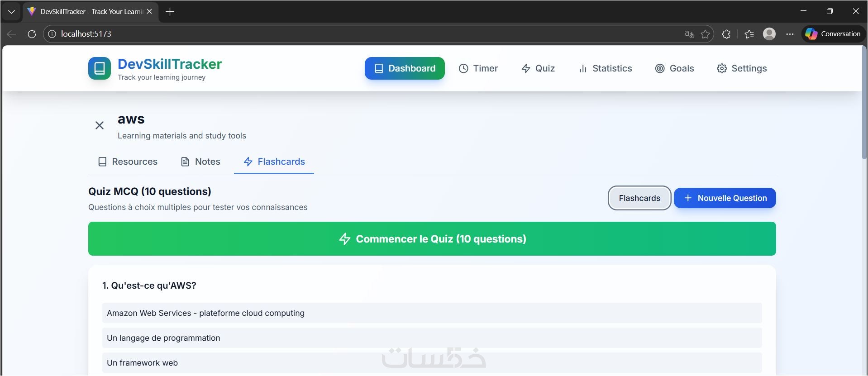
Task: Open the Dashboard page
Action: coord(405,68)
